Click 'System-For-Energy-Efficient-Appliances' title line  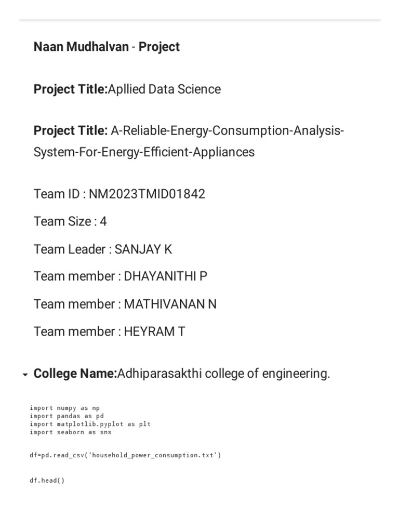pyautogui.click(x=144, y=152)
